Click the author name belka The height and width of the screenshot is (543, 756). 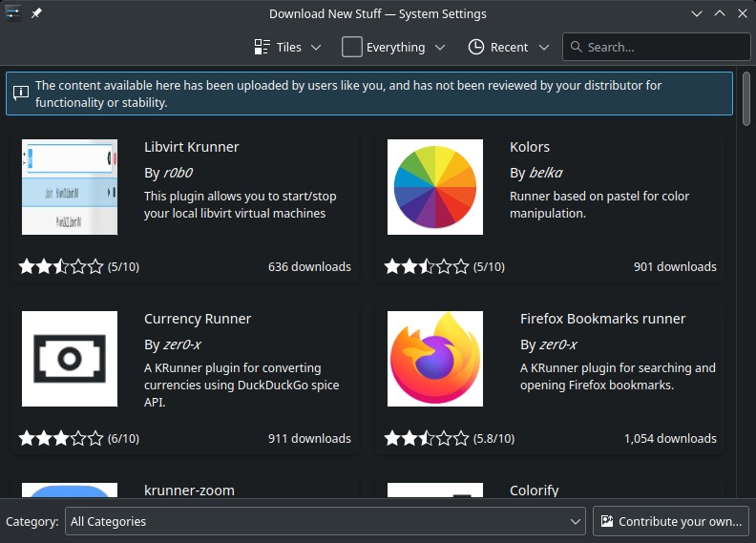546,173
